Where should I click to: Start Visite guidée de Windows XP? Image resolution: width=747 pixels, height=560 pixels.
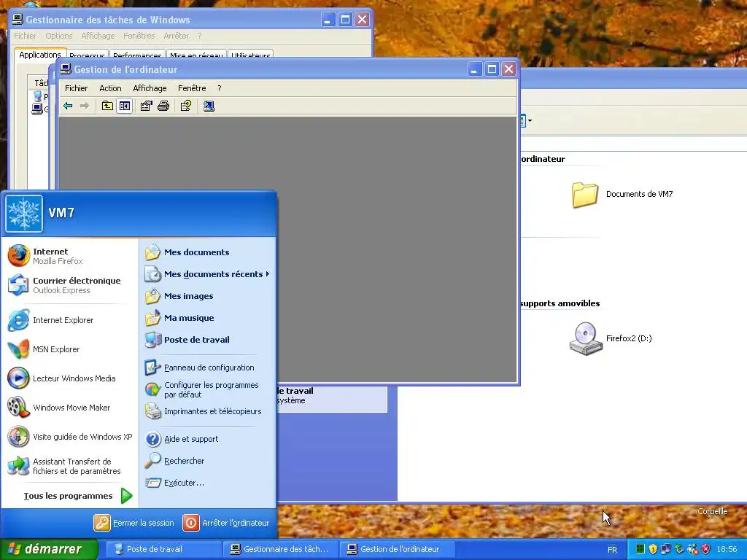[70, 436]
